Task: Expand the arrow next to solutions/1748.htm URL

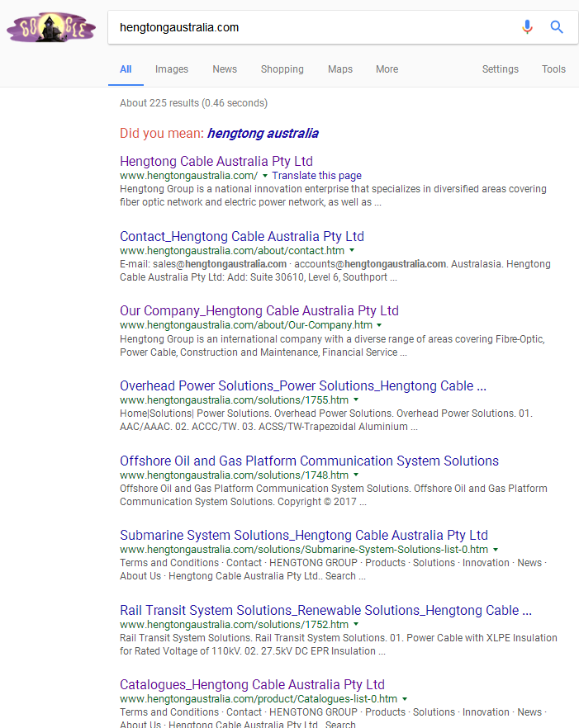Action: [356, 475]
